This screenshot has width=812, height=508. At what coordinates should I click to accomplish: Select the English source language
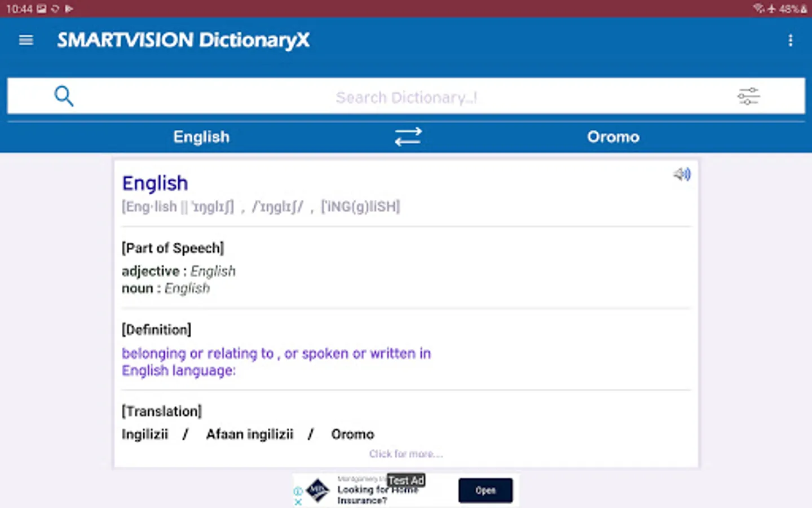tap(201, 137)
